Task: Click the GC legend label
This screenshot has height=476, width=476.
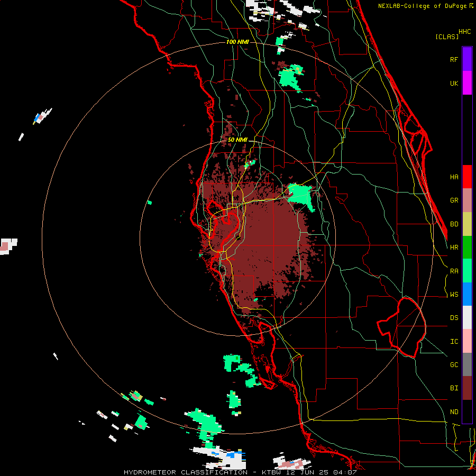Action: pos(454,365)
